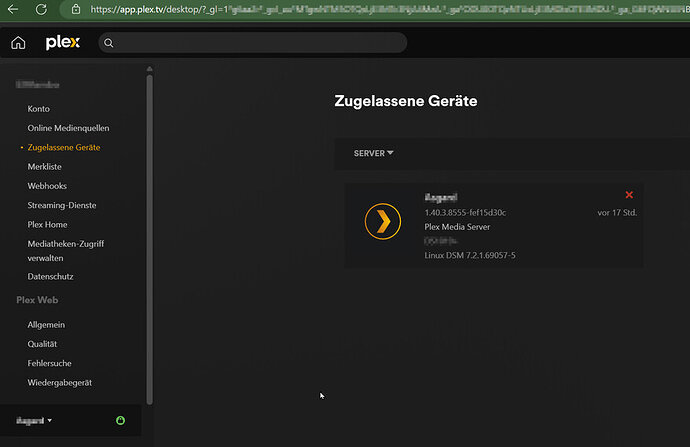
Task: Click Linux DSM 7.2.1.69057-5 text
Action: point(470,255)
